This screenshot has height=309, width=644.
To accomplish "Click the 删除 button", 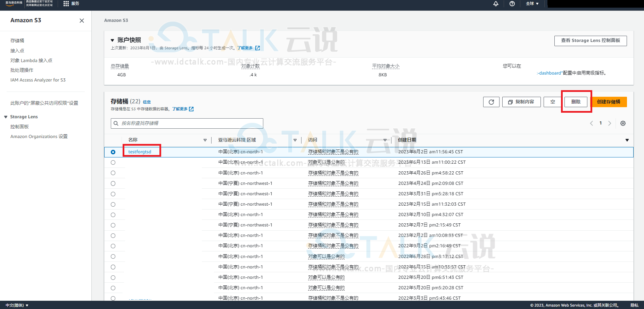I will [576, 102].
